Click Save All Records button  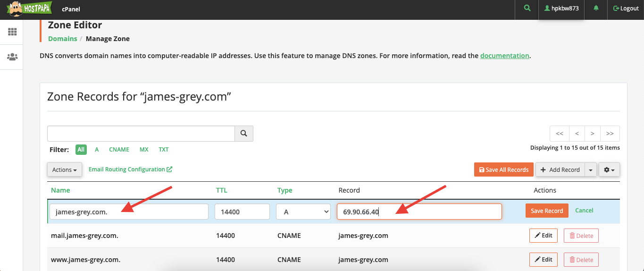coord(504,169)
